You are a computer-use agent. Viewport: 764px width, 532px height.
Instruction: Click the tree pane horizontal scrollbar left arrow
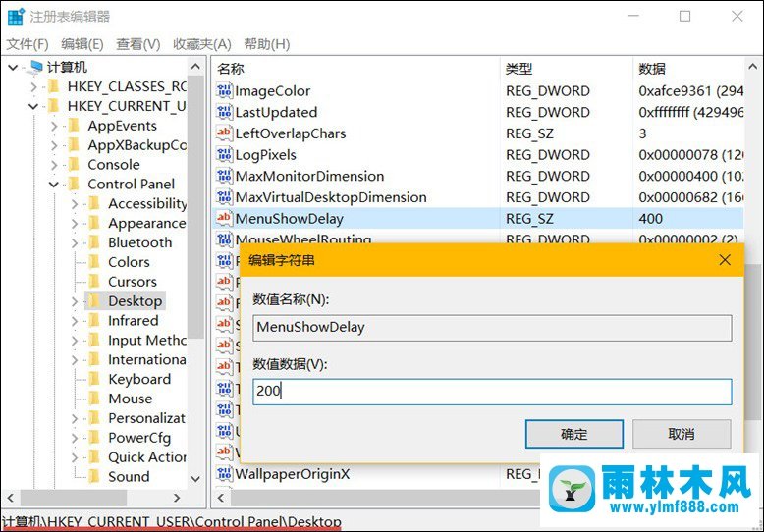coord(10,498)
